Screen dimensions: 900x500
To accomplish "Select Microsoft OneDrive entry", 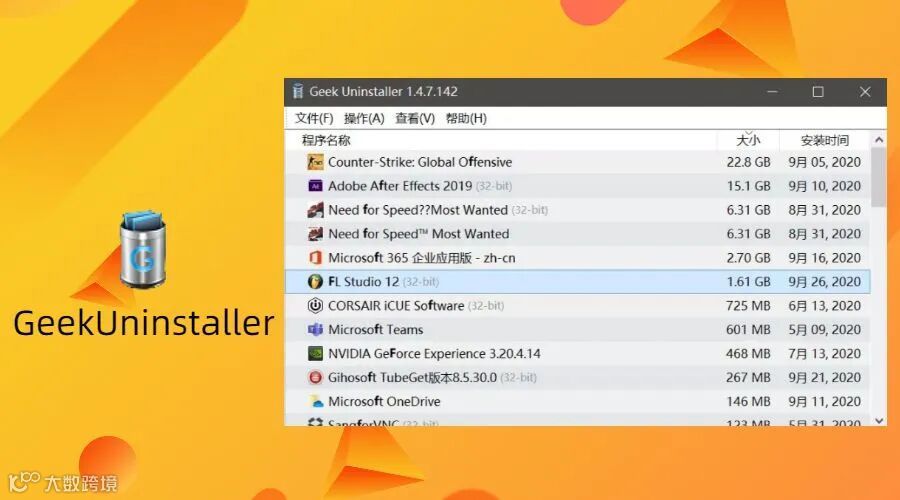I will click(384, 401).
